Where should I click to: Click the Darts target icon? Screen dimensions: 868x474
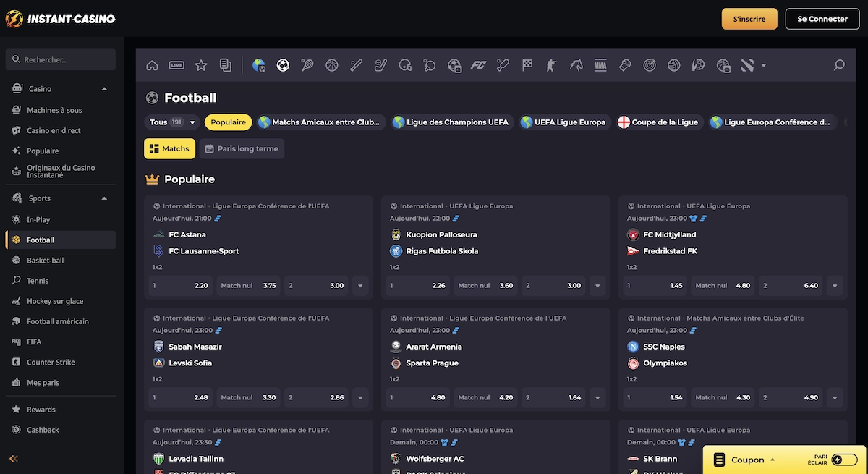click(649, 65)
